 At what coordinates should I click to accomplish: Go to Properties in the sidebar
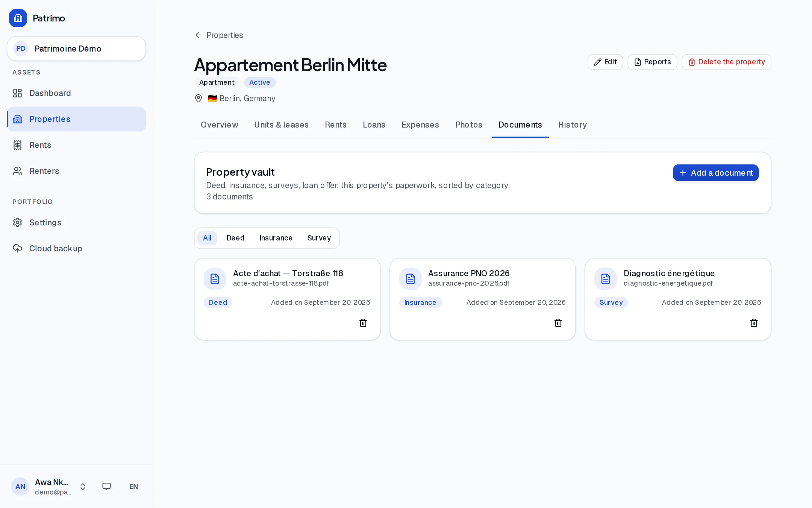click(76, 119)
